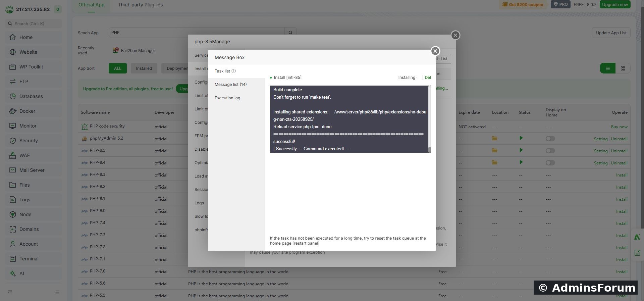Switch to Official App tab
The width and height of the screenshot is (644, 301).
pyautogui.click(x=91, y=5)
